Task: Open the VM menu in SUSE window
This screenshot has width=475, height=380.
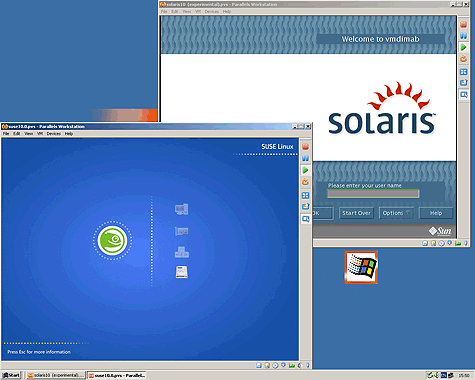Action: click(x=40, y=134)
